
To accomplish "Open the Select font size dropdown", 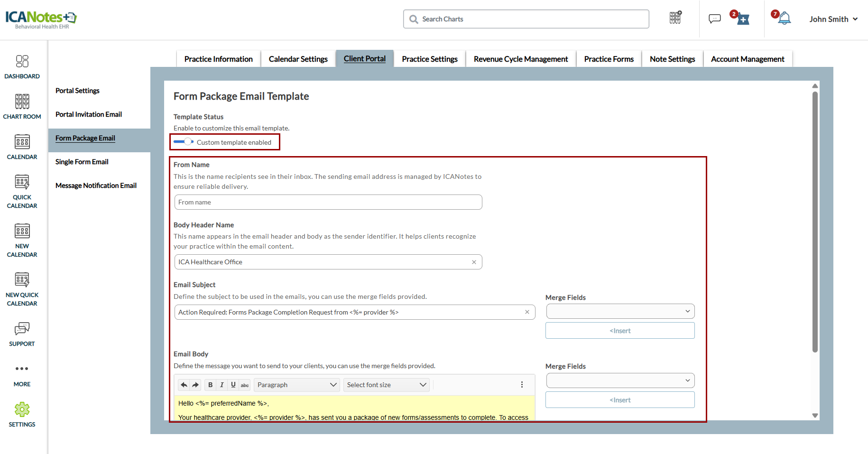I will (386, 385).
